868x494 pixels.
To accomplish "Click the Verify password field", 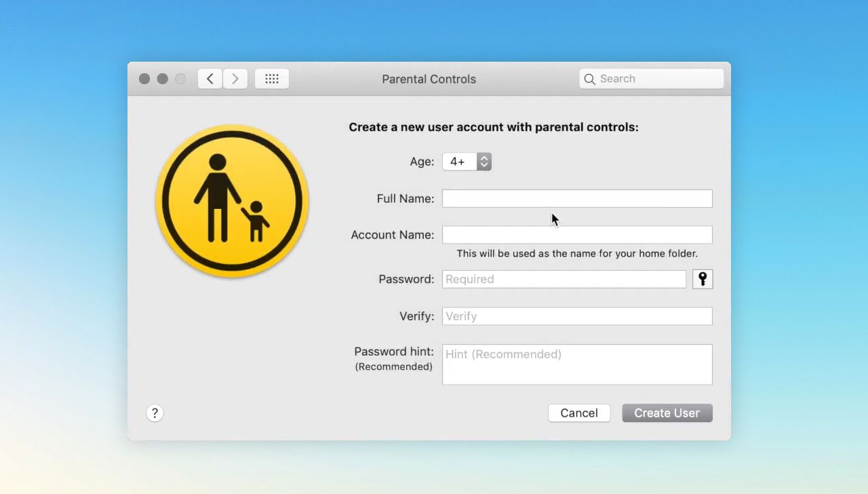I will (x=577, y=316).
